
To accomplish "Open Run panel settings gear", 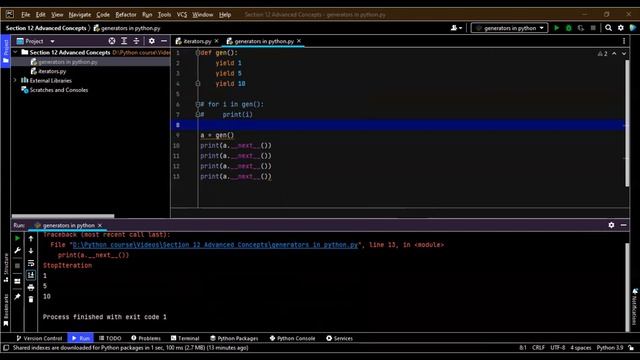I will coord(611,225).
